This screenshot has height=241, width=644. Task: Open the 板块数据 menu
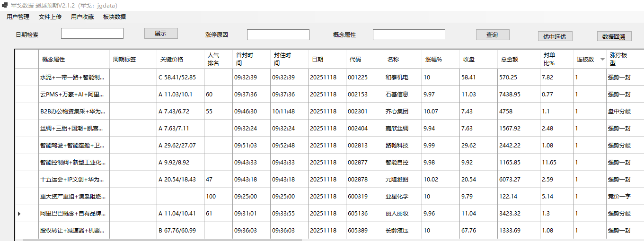[115, 17]
